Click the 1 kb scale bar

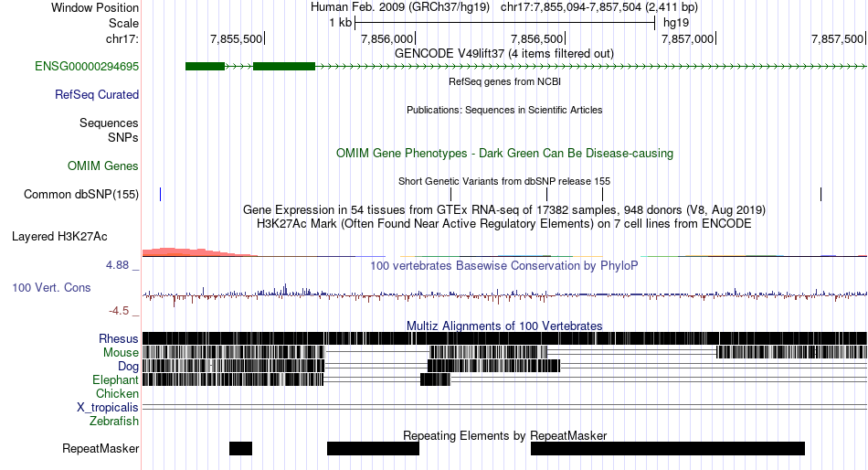[505, 23]
